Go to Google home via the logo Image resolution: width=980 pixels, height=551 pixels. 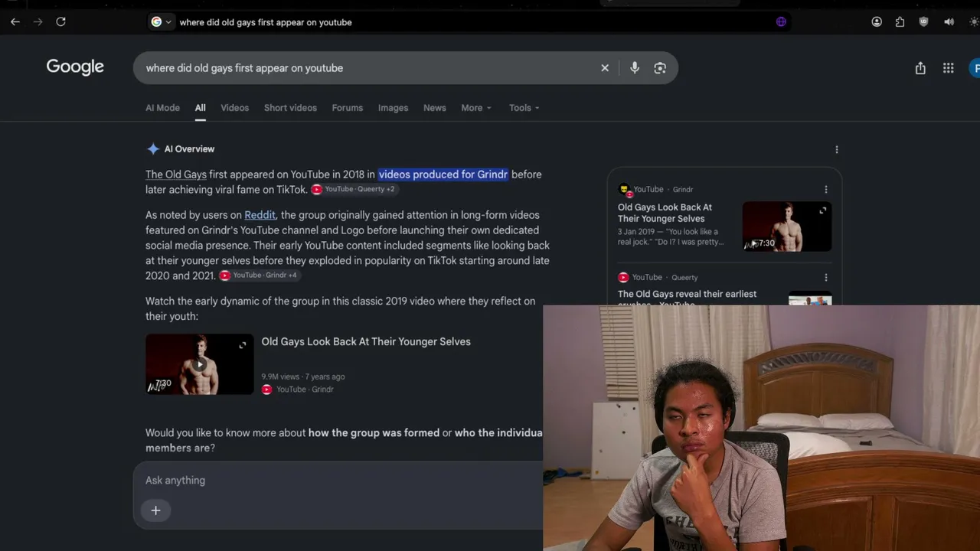(x=75, y=67)
